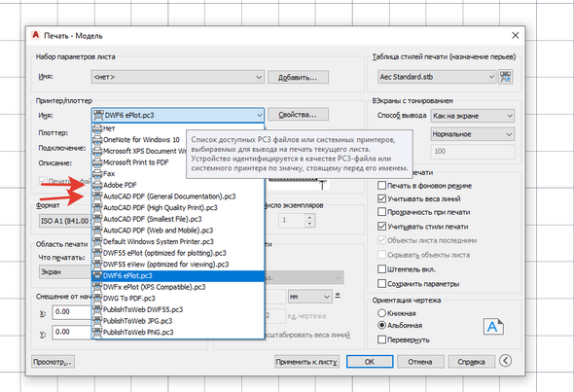Select highlighted DWF6 ePlot.pc3 list entry
574x392 pixels.
(x=177, y=275)
